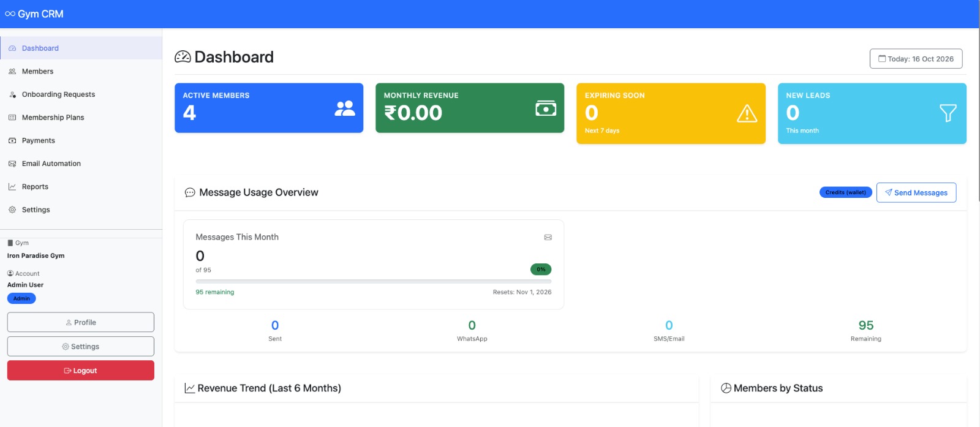Click the Gym CRM infinity logo icon

click(10, 14)
